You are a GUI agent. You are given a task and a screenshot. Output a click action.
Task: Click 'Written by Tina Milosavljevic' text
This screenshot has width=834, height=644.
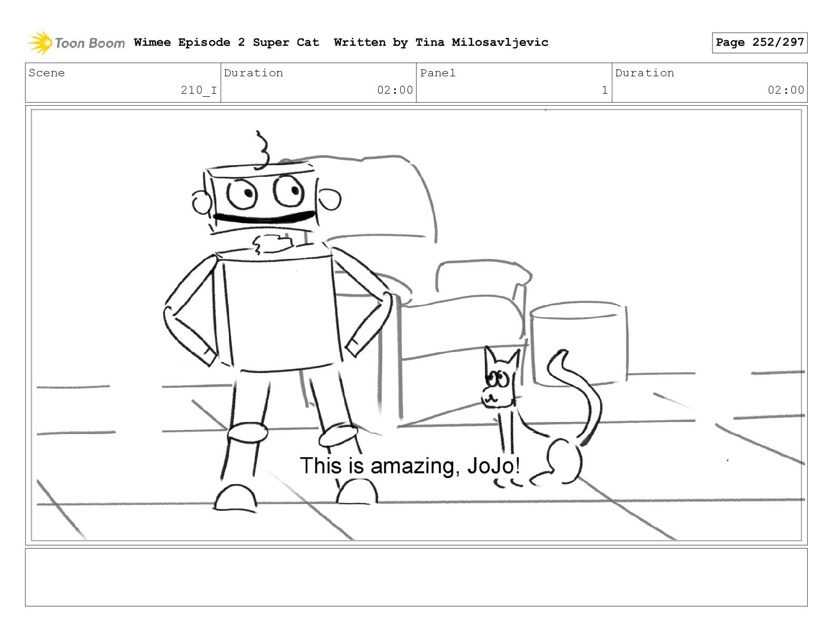coord(441,42)
